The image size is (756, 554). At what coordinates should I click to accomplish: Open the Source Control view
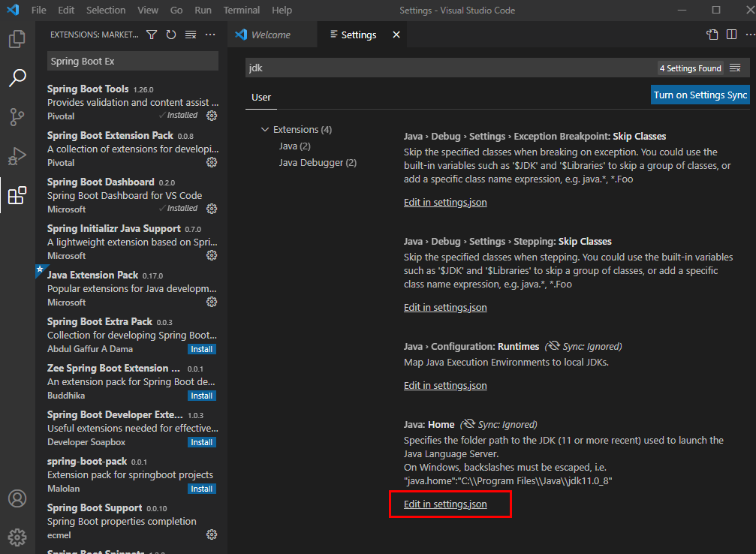tap(17, 116)
